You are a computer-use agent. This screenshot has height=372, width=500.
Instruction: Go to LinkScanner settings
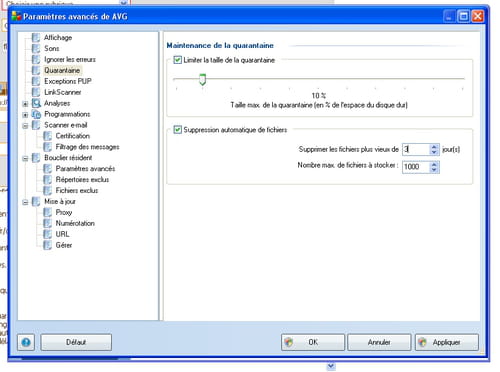tap(63, 92)
